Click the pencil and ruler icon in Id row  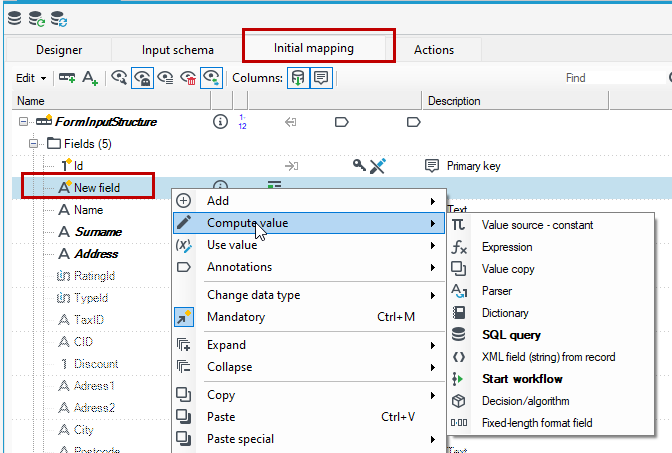378,166
